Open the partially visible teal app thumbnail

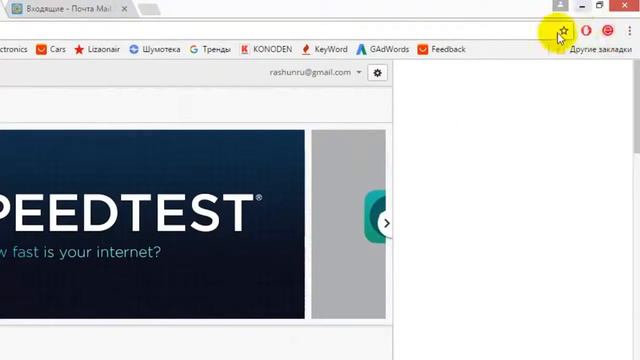click(375, 217)
